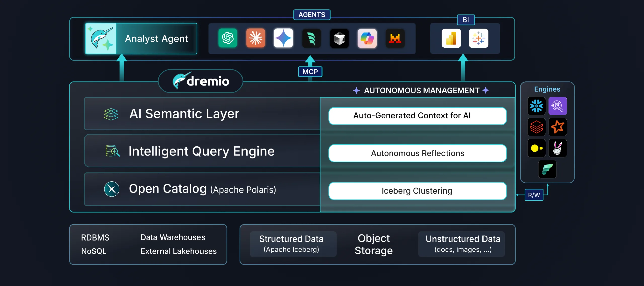Screen dimensions: 644x286
Task: Click the AGENTS label tab
Action: point(312,15)
